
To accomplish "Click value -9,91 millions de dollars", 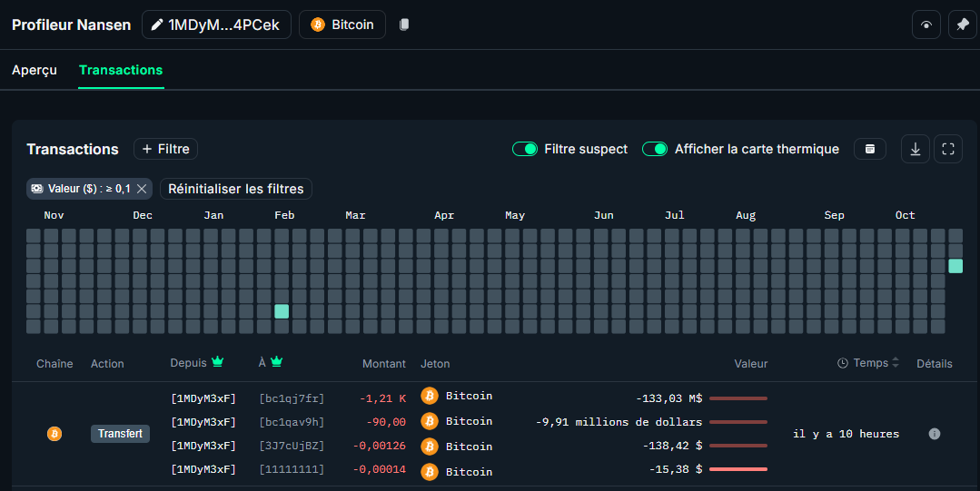I will [619, 422].
